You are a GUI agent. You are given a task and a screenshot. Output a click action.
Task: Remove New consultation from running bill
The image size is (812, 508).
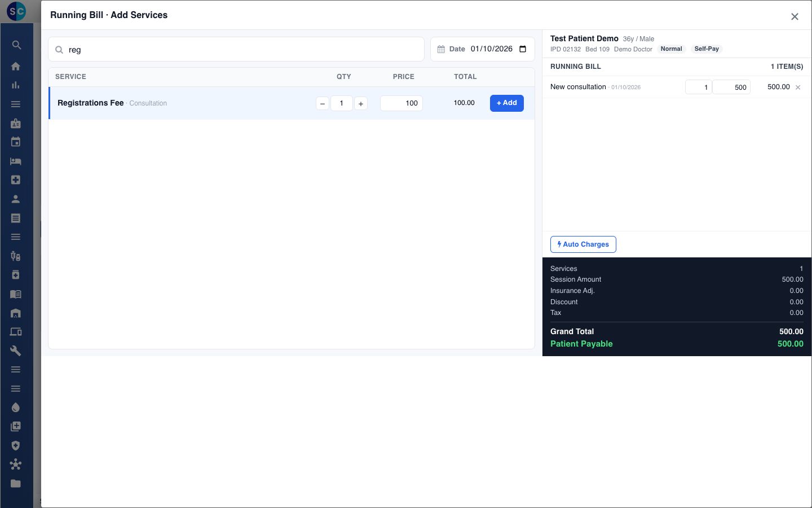[798, 87]
